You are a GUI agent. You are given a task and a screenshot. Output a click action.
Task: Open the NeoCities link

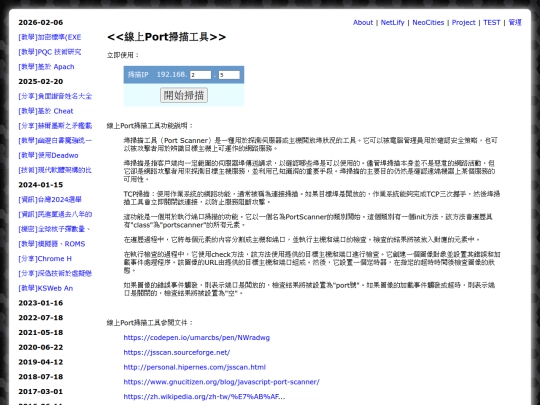tap(428, 22)
